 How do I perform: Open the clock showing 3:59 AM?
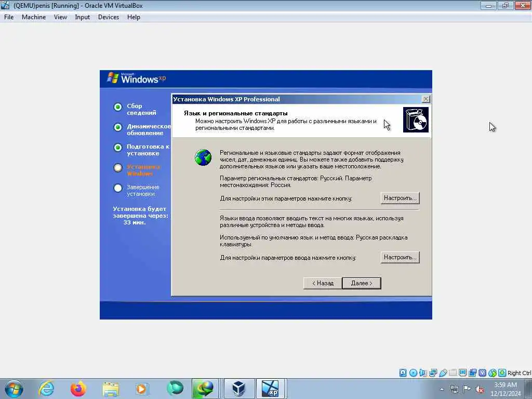(505, 389)
